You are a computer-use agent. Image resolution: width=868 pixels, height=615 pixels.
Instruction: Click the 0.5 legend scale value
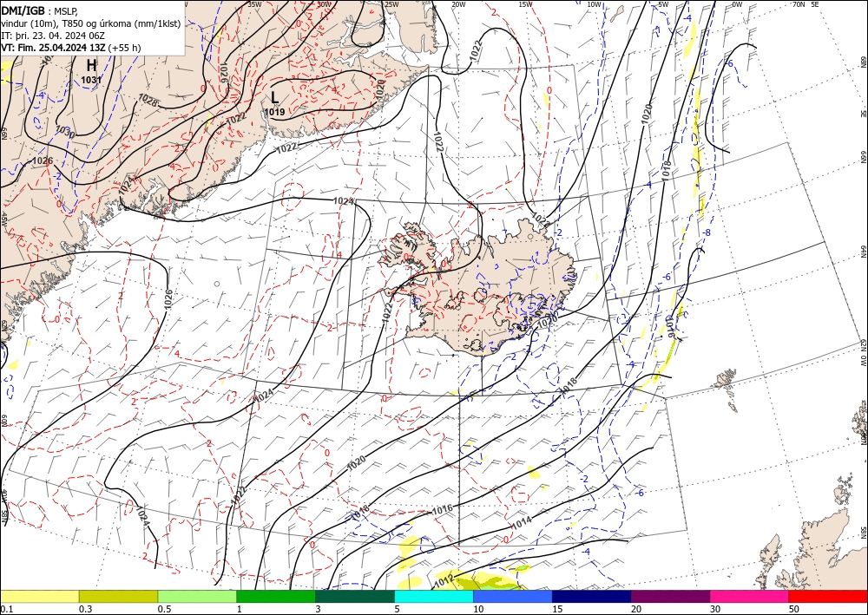tap(164, 609)
